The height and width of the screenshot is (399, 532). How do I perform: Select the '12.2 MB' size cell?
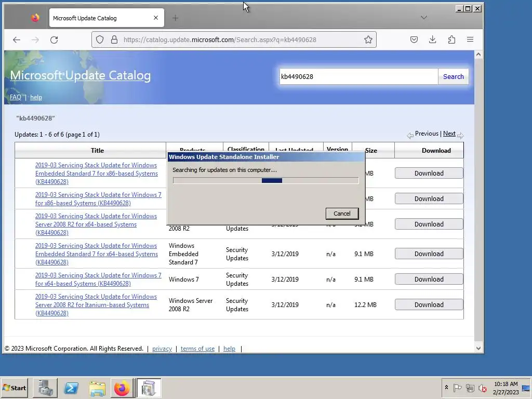coord(365,304)
